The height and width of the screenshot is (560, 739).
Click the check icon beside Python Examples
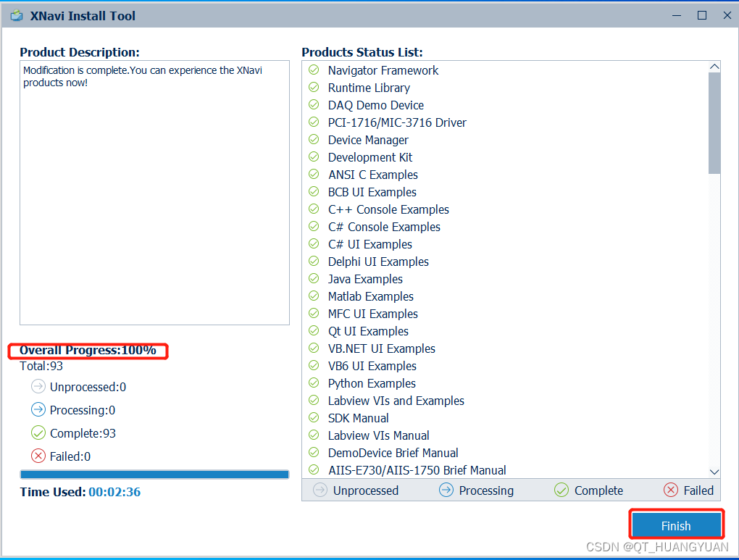point(314,383)
